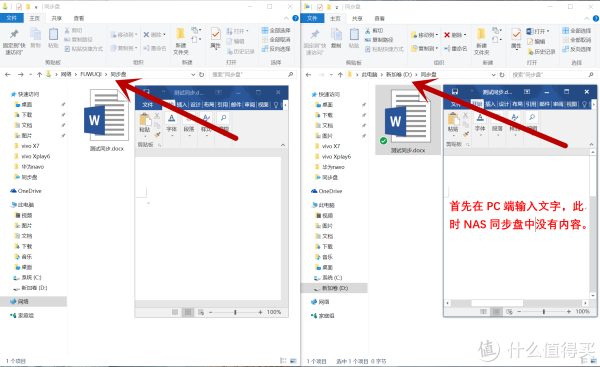Click the refresh icon in the left address bar

click(201, 75)
